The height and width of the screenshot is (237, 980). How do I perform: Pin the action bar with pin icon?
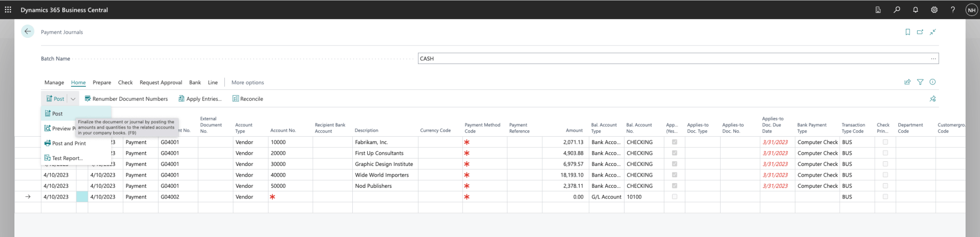932,99
